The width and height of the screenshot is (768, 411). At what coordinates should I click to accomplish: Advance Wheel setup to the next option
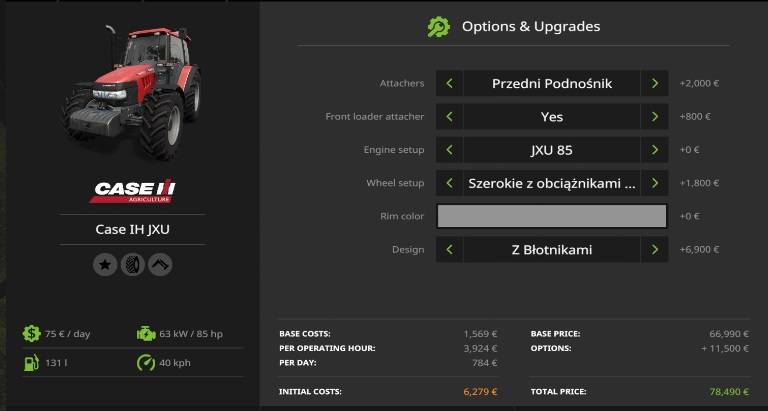pos(655,183)
